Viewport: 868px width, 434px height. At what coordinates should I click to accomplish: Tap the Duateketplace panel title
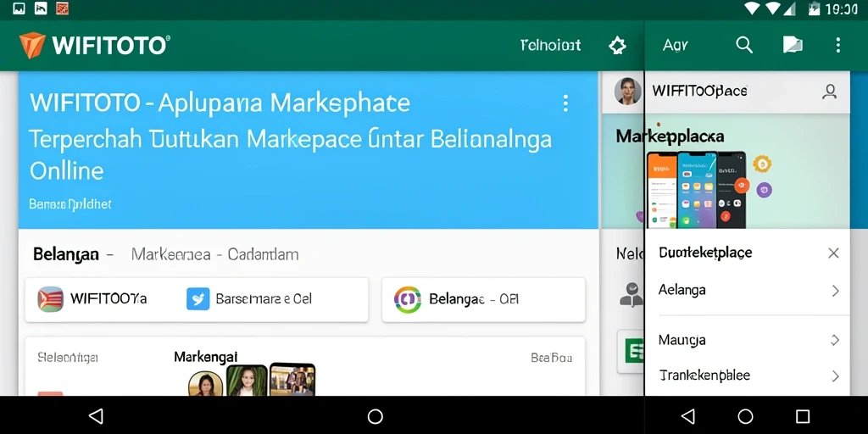point(705,253)
